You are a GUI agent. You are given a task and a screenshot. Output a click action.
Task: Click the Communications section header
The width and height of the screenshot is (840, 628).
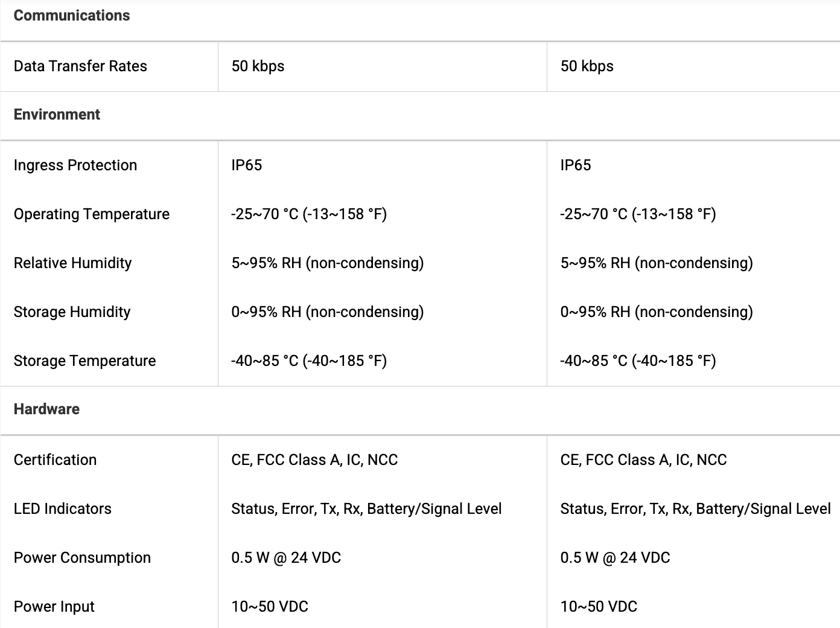click(x=72, y=16)
